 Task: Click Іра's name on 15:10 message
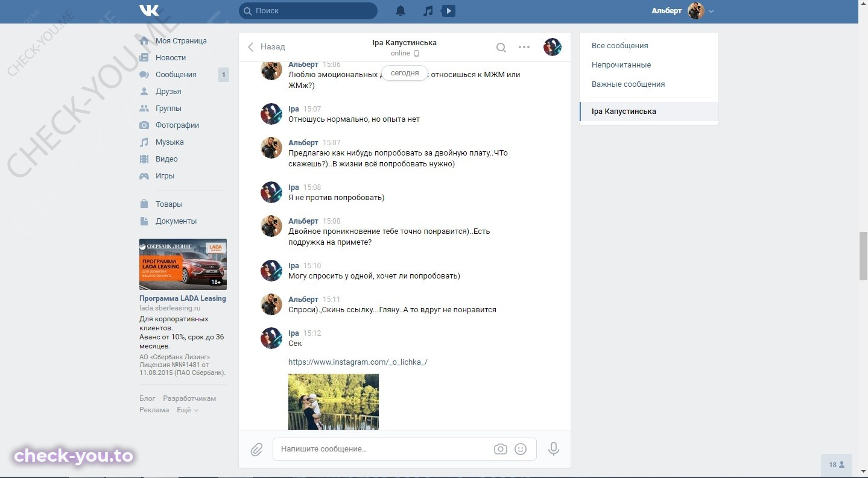pyautogui.click(x=294, y=266)
